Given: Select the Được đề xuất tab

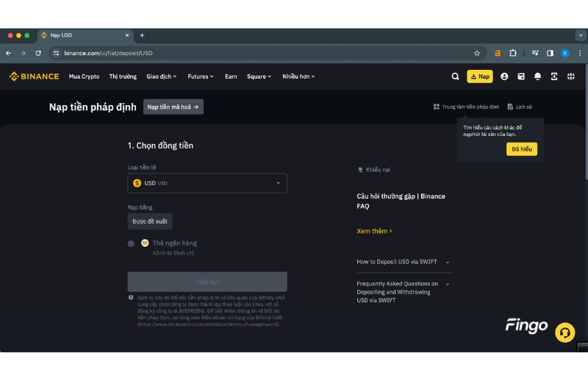Looking at the screenshot, I should 150,221.
